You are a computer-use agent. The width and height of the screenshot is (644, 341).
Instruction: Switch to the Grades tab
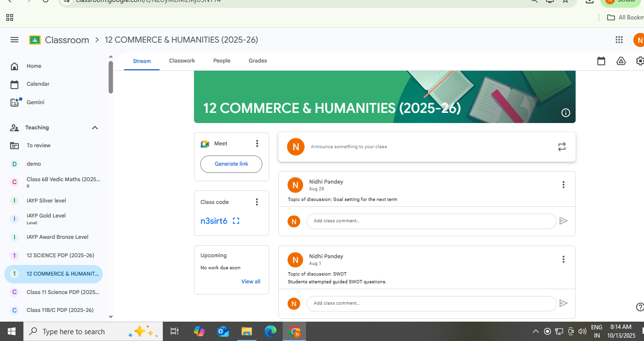258,61
